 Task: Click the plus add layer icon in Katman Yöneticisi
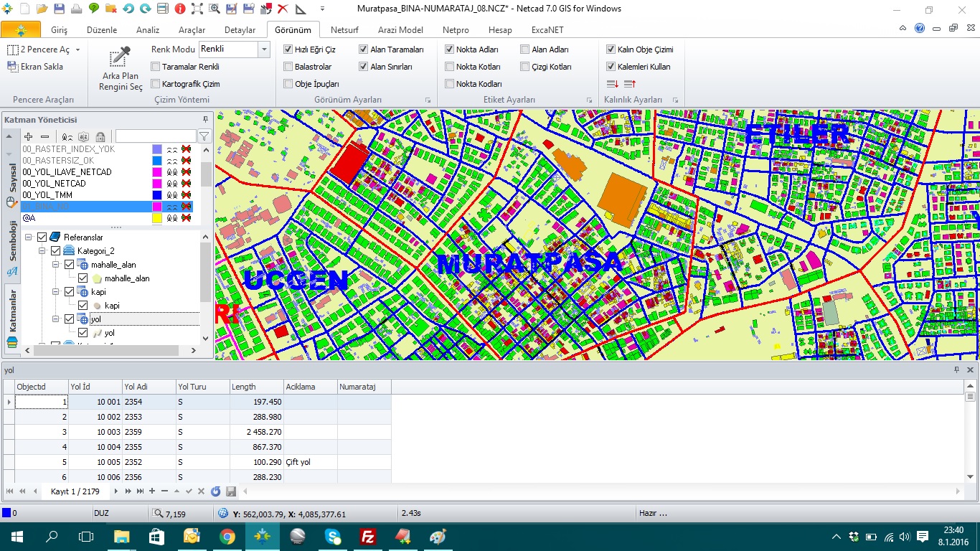coord(28,136)
